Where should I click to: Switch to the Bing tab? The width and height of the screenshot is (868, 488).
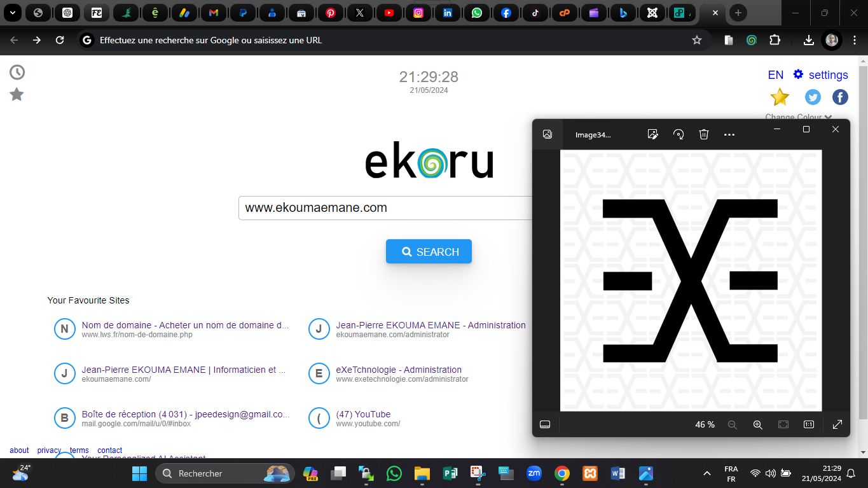[623, 13]
